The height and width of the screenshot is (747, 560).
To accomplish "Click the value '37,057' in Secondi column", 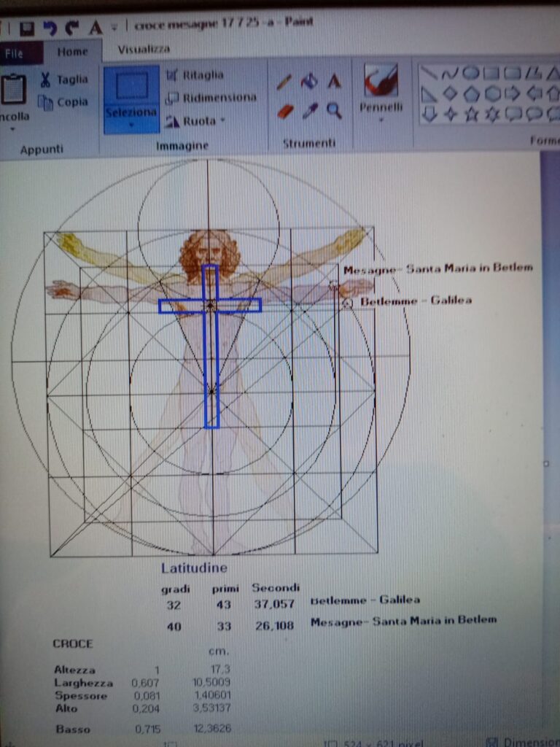I will click(x=274, y=605).
